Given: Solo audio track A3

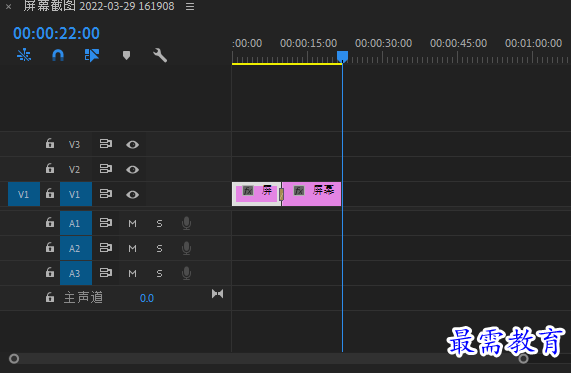Looking at the screenshot, I should tap(159, 273).
